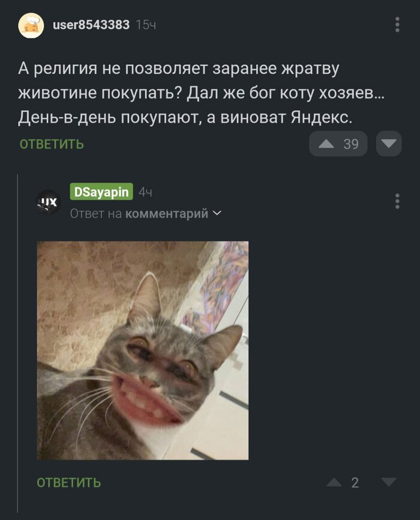Open the three-dot menu on user8543383's comment
Image resolution: width=420 pixels, height=520 pixels.
pyautogui.click(x=397, y=25)
